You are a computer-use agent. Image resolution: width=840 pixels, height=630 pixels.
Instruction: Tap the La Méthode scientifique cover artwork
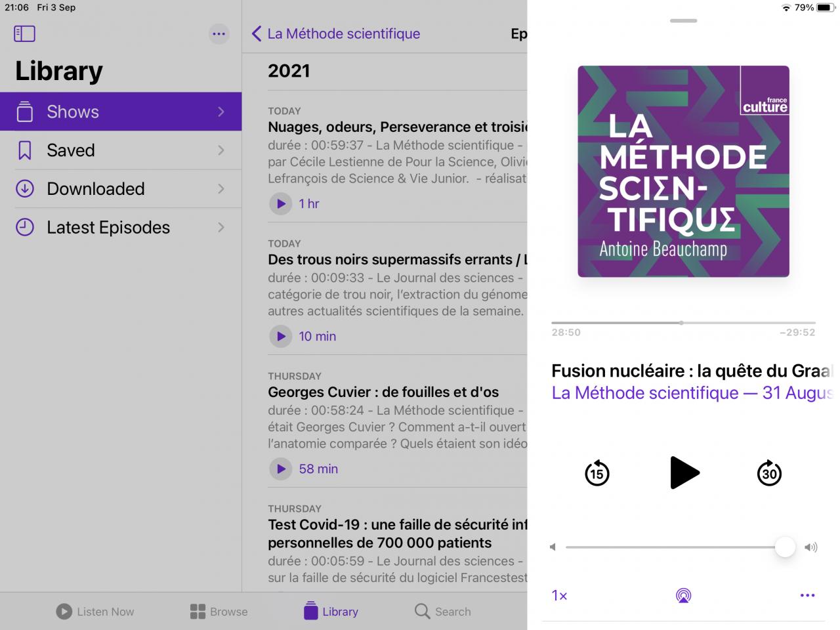[683, 171]
